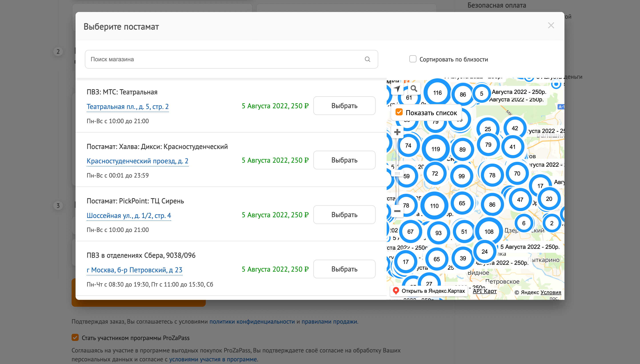The image size is (640, 364).
Task: Choose ПВЗ Сбера 9038/096 via 'Выбрать'
Action: (x=344, y=269)
